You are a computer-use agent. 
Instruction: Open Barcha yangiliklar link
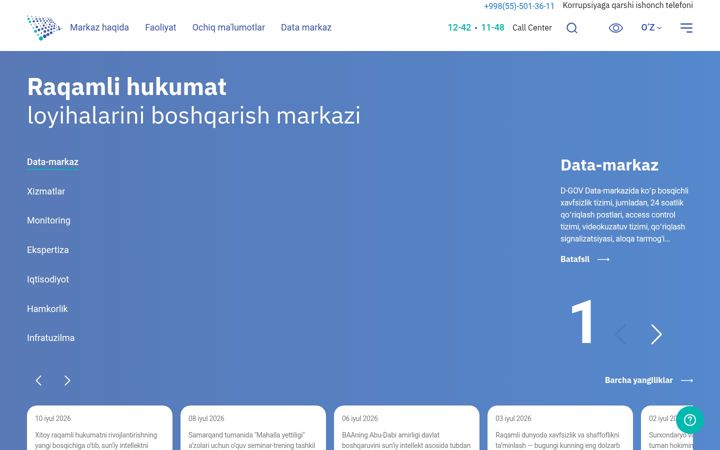(639, 380)
